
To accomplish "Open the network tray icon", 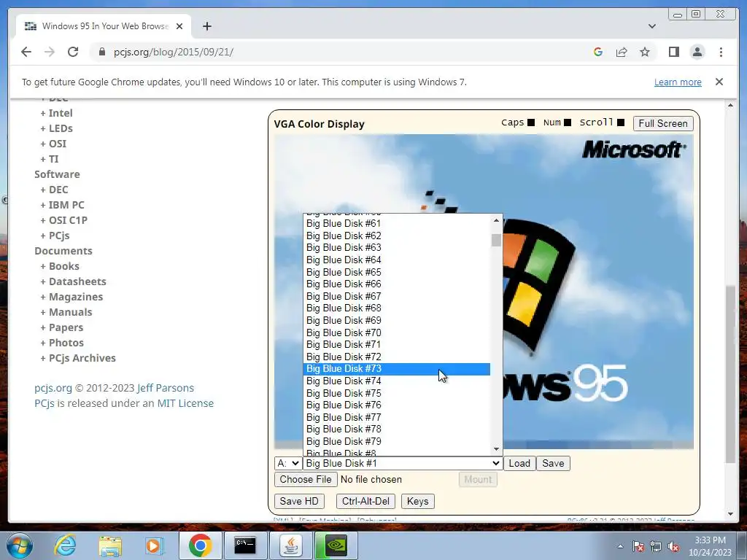I will click(656, 546).
